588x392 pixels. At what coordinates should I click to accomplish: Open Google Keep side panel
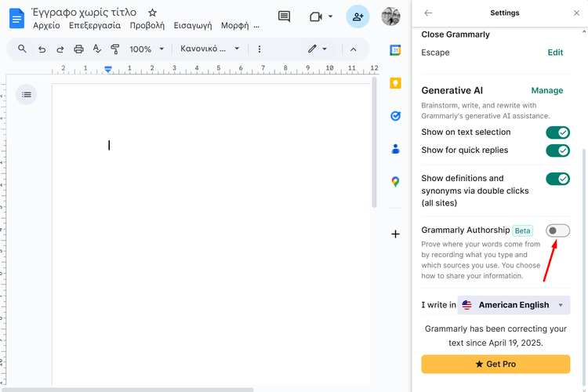(x=395, y=83)
